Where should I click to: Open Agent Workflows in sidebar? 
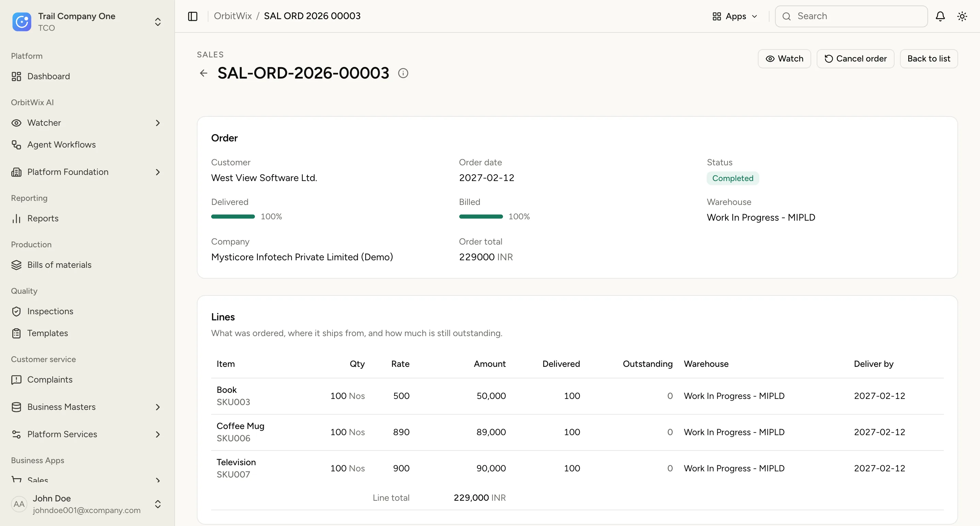(x=87, y=144)
